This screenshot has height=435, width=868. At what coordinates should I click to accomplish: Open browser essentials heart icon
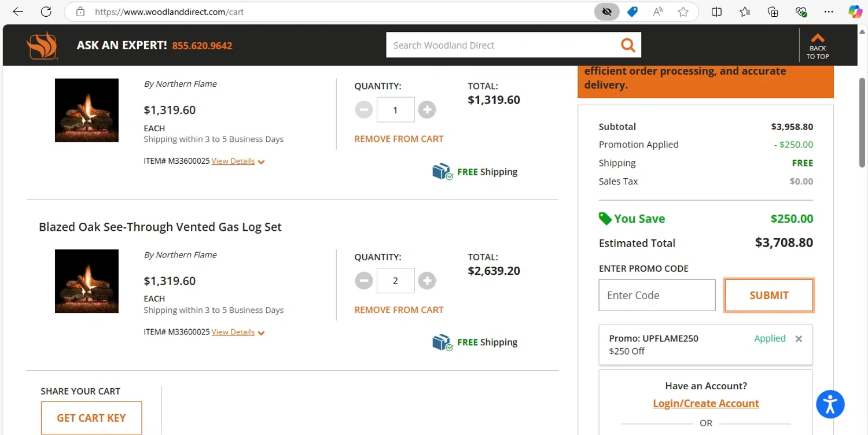point(801,12)
